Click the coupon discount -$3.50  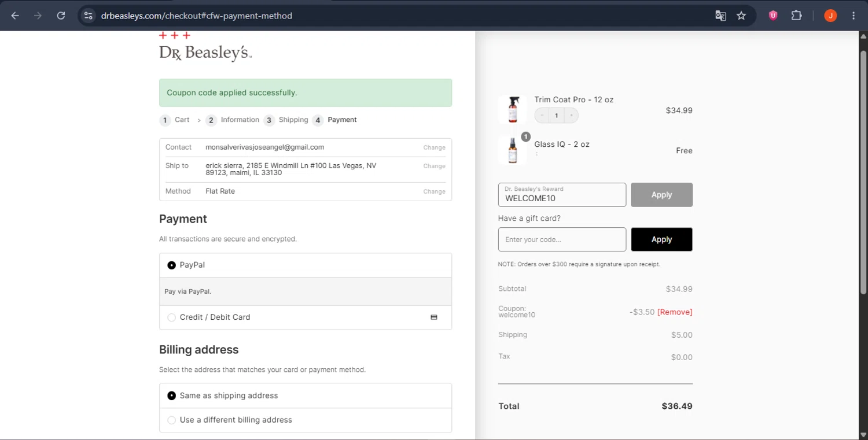[x=642, y=312]
